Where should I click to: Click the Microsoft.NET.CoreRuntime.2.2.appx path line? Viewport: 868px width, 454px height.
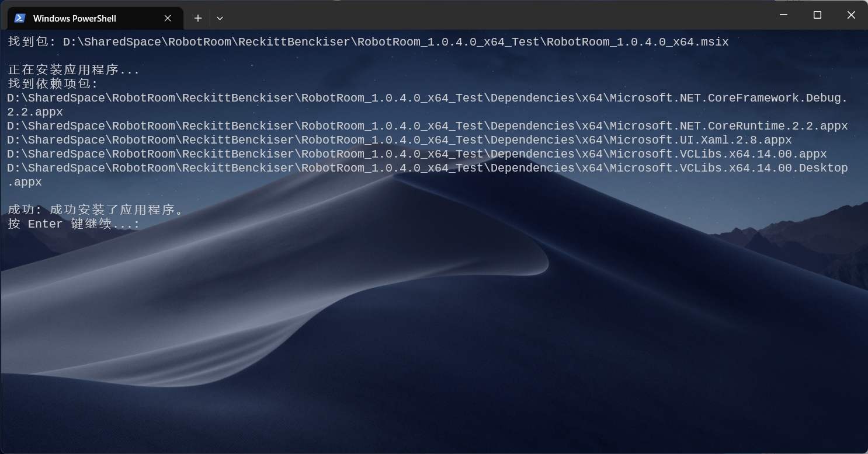[x=428, y=126]
